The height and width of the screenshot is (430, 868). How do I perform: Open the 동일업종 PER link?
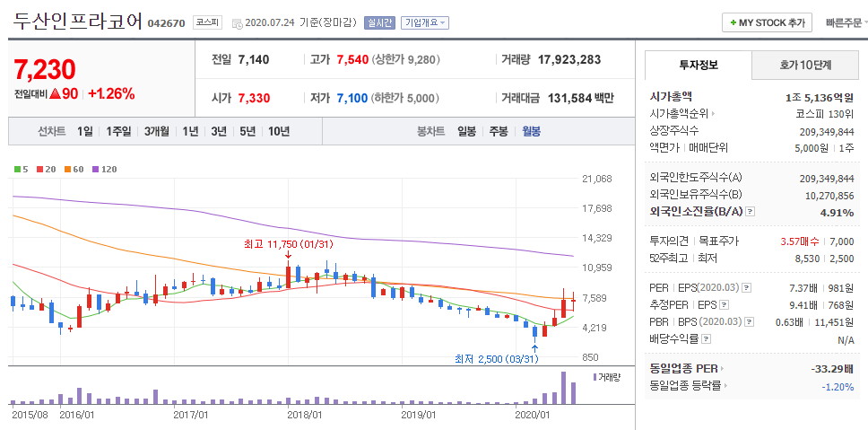[687, 368]
